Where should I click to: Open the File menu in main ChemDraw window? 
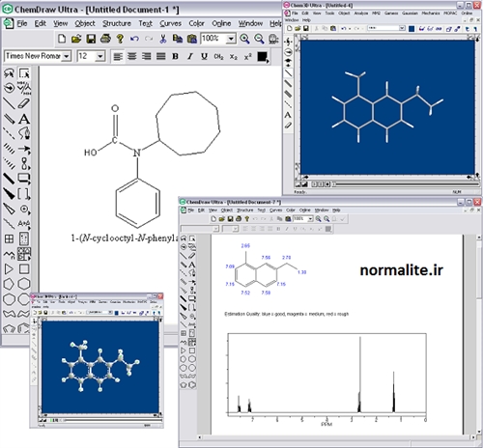(x=22, y=23)
